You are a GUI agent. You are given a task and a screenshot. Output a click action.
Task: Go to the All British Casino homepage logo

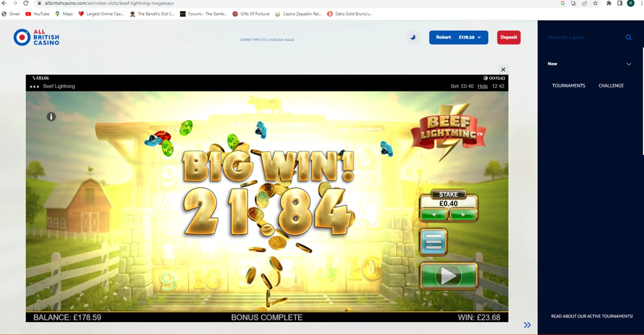click(x=36, y=37)
